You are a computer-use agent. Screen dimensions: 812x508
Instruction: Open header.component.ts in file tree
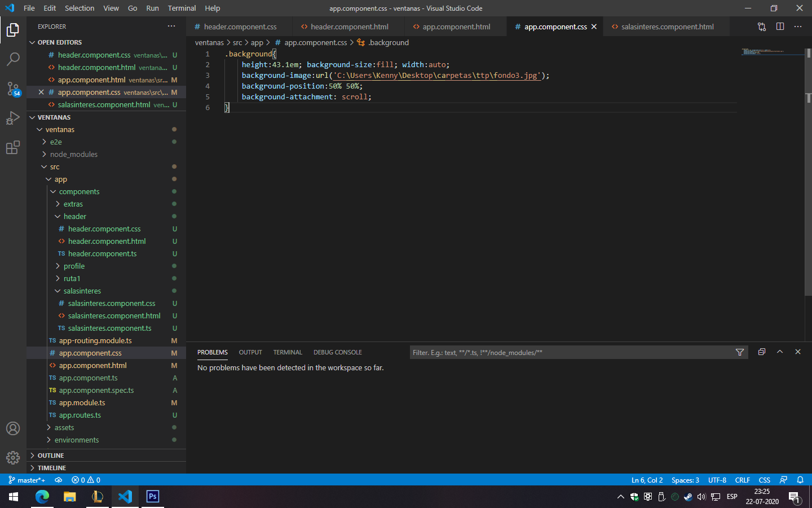[x=102, y=253]
